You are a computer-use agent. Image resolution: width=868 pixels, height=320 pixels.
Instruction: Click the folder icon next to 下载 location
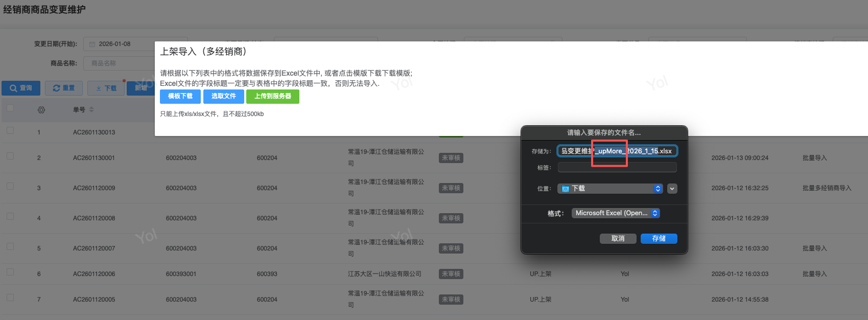566,189
